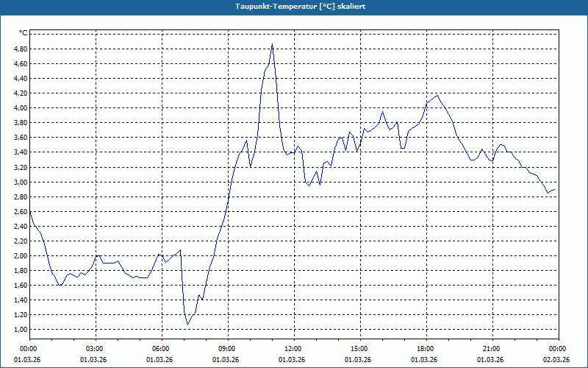Viewport: 588px width, 368px height.
Task: Select the "01.03.26" date under 09:00
Action: click(226, 360)
